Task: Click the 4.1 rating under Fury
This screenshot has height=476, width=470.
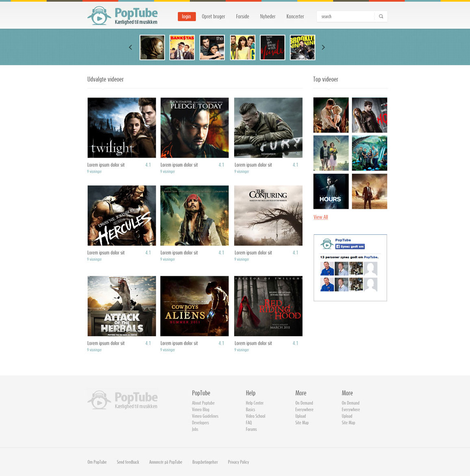Action: [x=295, y=165]
